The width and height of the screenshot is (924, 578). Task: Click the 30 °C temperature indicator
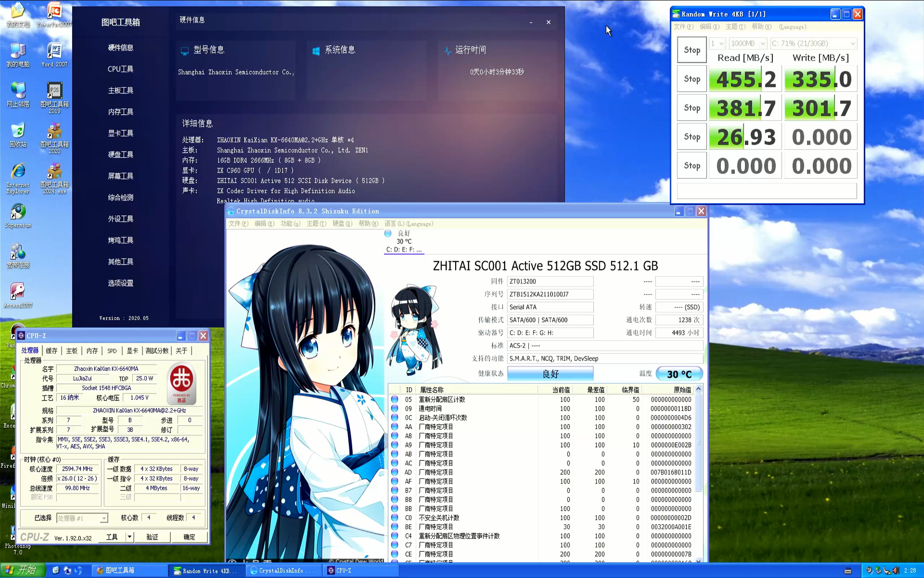pos(679,374)
